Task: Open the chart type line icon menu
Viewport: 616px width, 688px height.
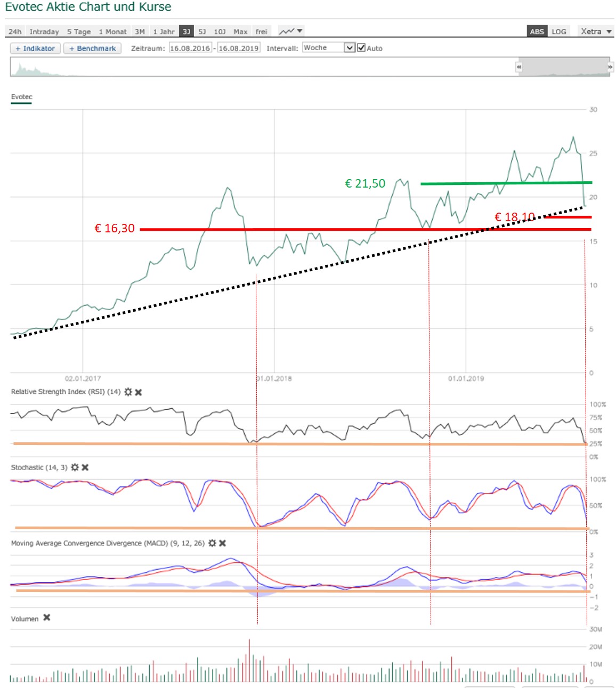Action: (x=291, y=31)
